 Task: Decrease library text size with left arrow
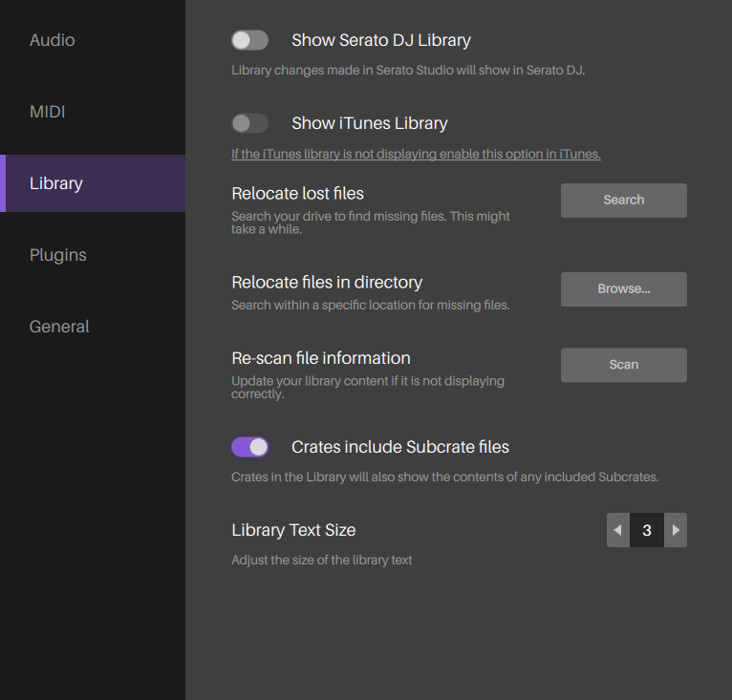[618, 530]
